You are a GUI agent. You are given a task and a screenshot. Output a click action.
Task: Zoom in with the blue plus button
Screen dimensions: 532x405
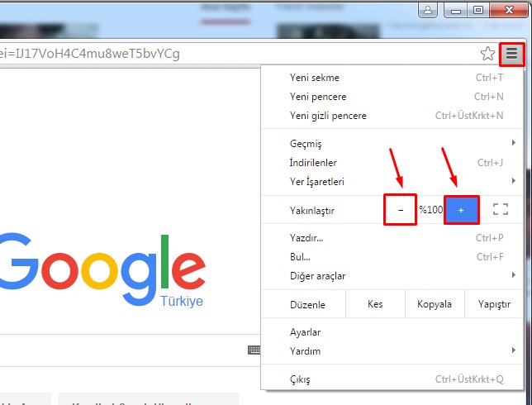461,210
